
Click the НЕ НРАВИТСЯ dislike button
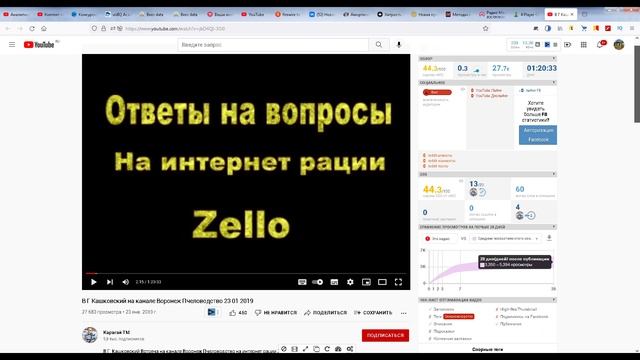click(x=276, y=313)
